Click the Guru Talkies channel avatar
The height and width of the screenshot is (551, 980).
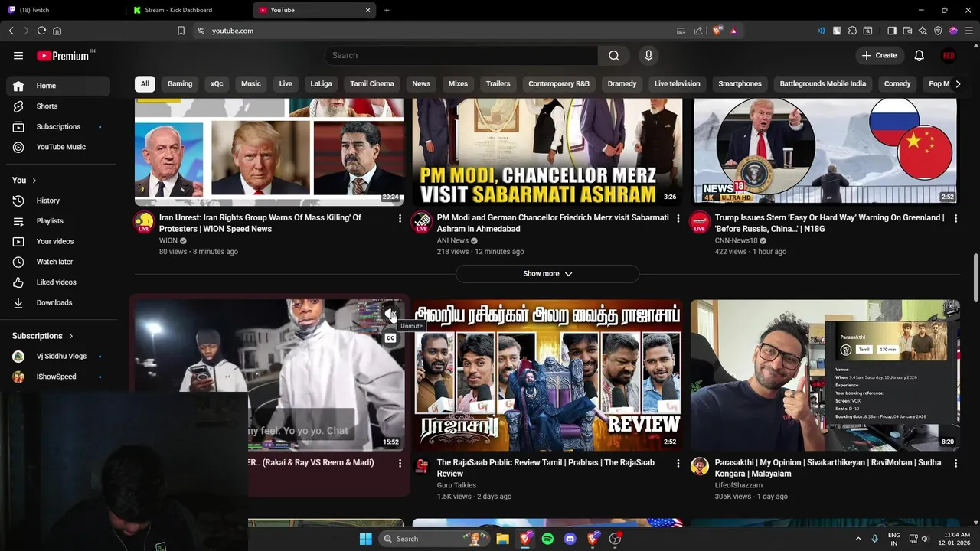pos(422,467)
